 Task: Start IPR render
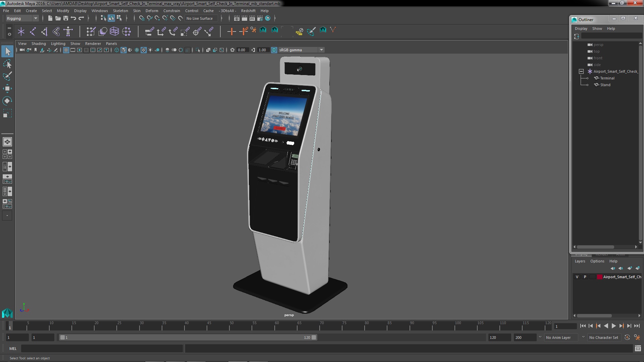click(x=252, y=18)
